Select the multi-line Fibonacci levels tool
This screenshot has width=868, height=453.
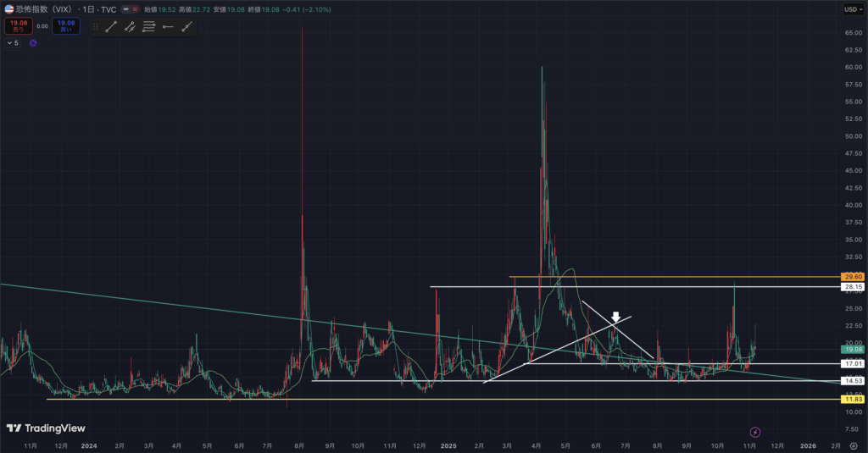click(148, 27)
